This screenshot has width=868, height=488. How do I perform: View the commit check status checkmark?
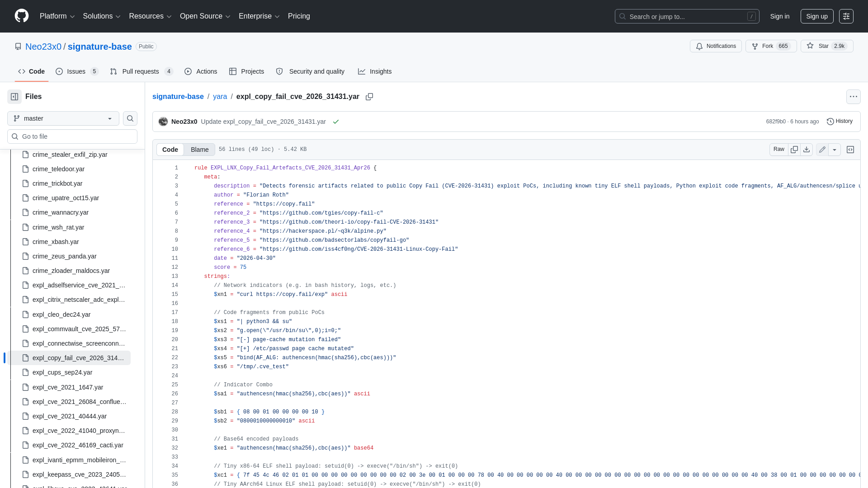tap(336, 122)
